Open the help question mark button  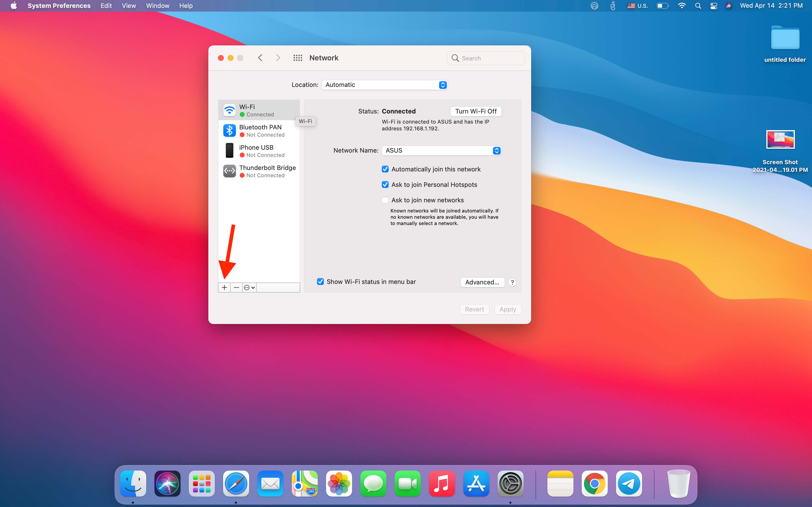512,282
